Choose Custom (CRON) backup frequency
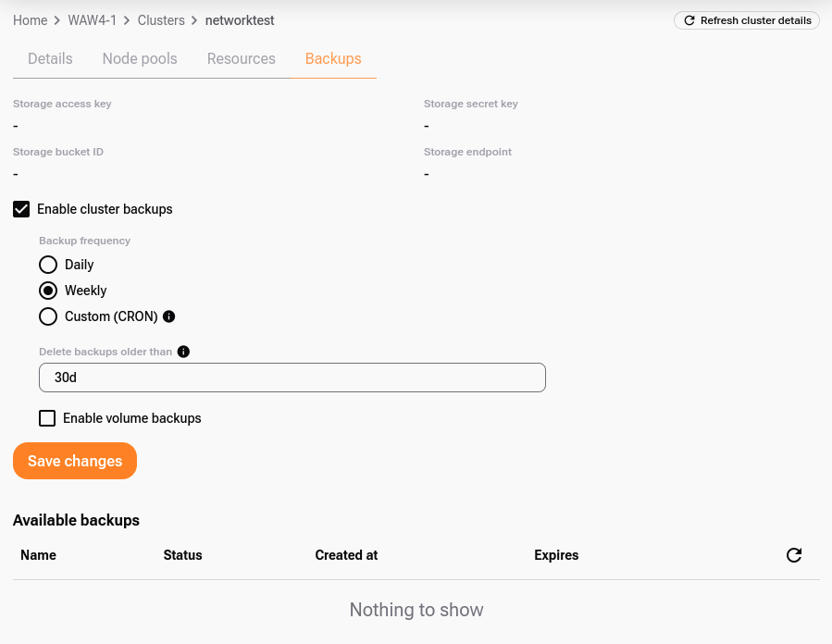832x644 pixels. tap(48, 316)
